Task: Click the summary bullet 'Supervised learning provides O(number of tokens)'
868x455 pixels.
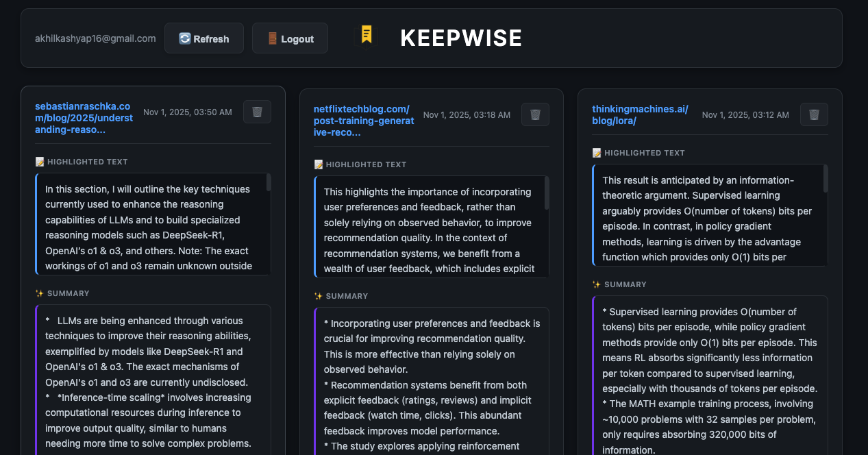Action: pyautogui.click(x=709, y=350)
